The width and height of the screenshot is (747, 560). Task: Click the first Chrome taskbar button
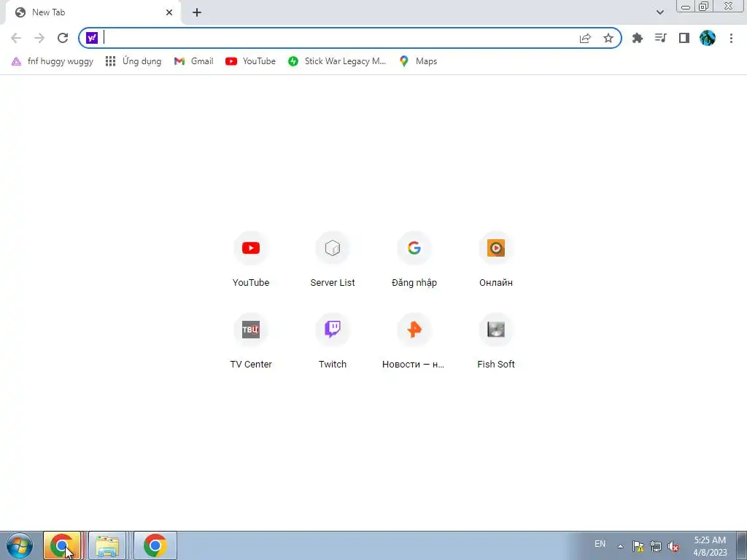point(63,545)
